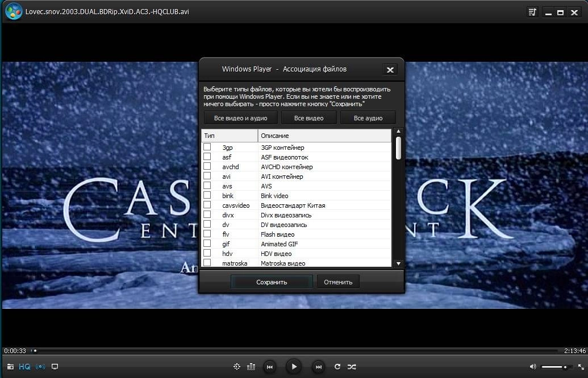588x378 pixels.
Task: Select the 'Matroska видео' row text
Action: click(x=283, y=263)
